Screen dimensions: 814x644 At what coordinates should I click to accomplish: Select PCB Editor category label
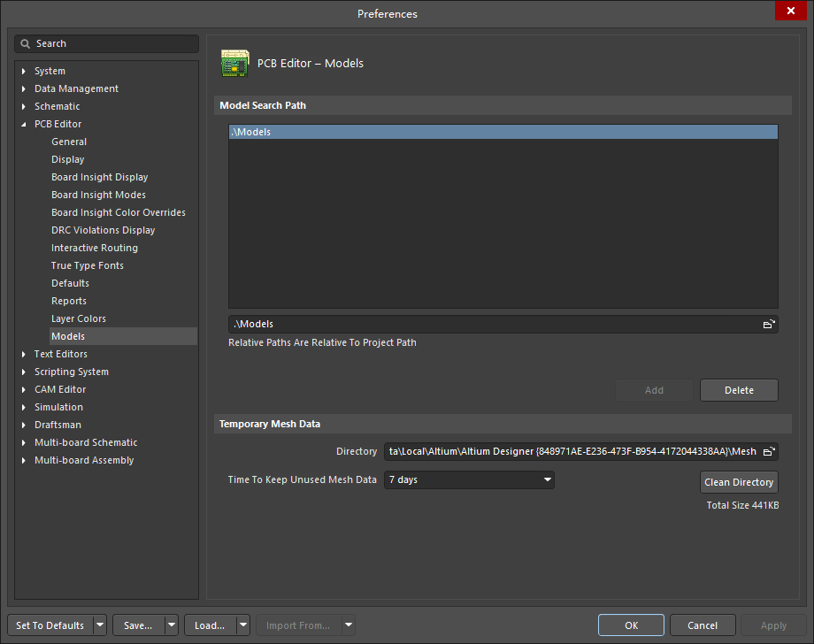58,124
